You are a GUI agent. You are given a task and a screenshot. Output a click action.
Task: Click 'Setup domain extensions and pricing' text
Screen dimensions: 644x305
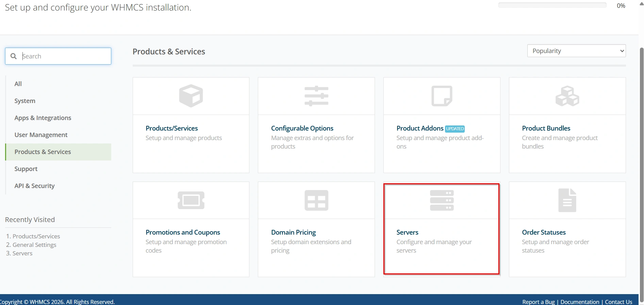click(311, 246)
